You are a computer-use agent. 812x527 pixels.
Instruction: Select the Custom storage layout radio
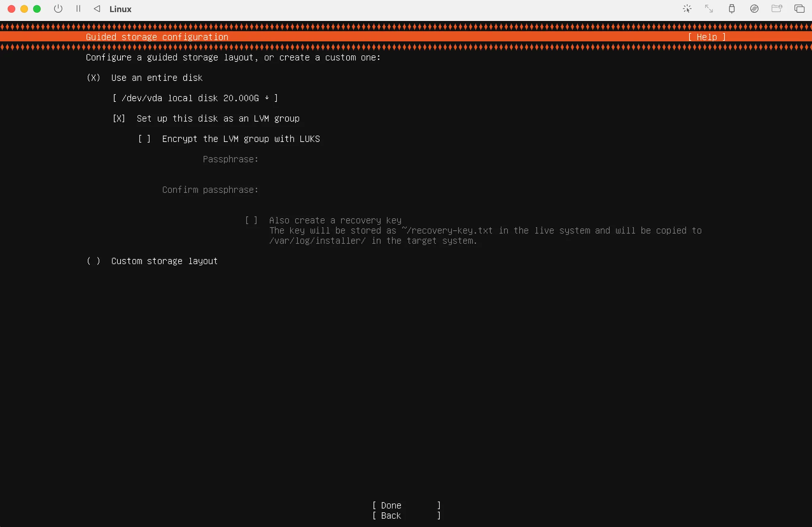pos(94,261)
